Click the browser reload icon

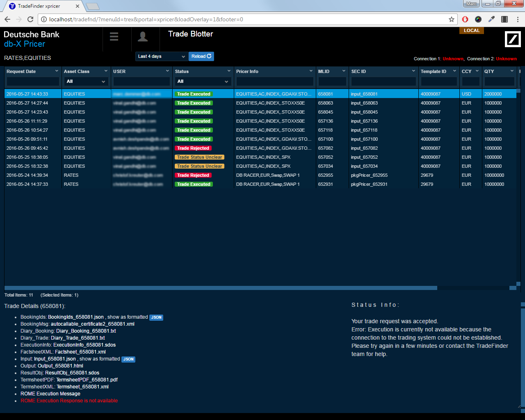30,19
